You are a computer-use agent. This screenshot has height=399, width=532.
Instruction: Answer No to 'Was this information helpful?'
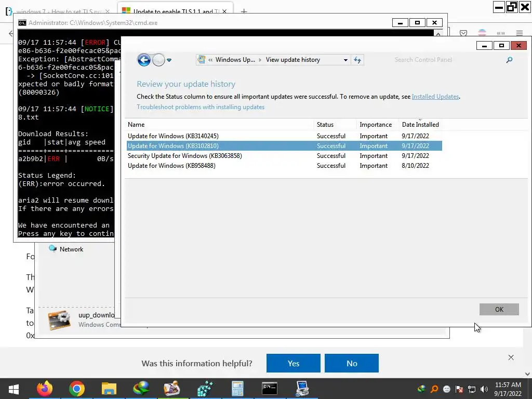point(352,363)
